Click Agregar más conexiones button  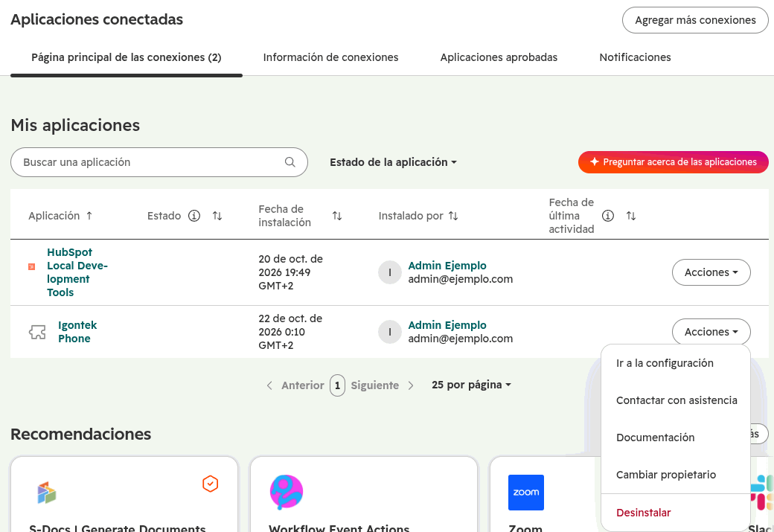click(695, 20)
